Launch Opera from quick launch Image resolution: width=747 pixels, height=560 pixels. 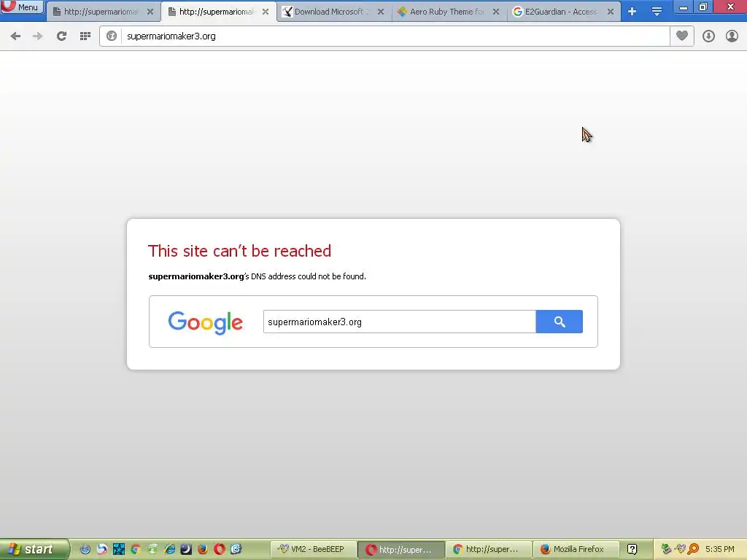point(219,549)
